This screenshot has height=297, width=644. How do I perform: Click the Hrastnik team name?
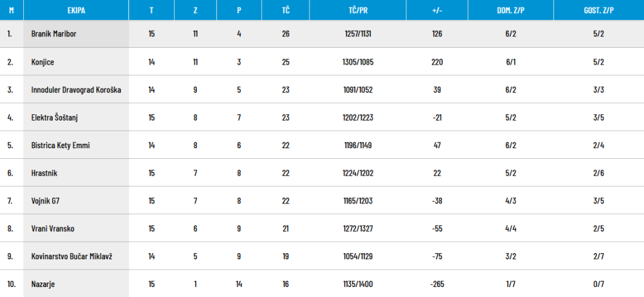45,173
